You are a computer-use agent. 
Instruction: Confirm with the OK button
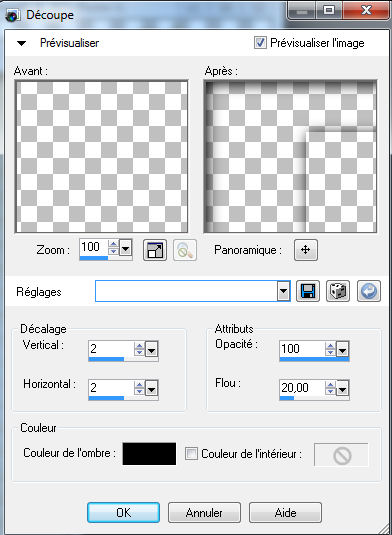[124, 512]
